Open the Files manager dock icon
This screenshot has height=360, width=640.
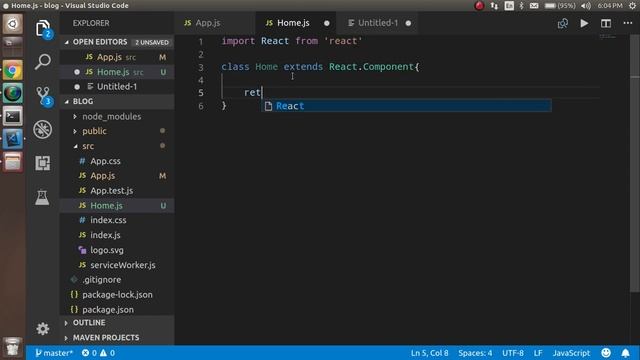point(13,162)
